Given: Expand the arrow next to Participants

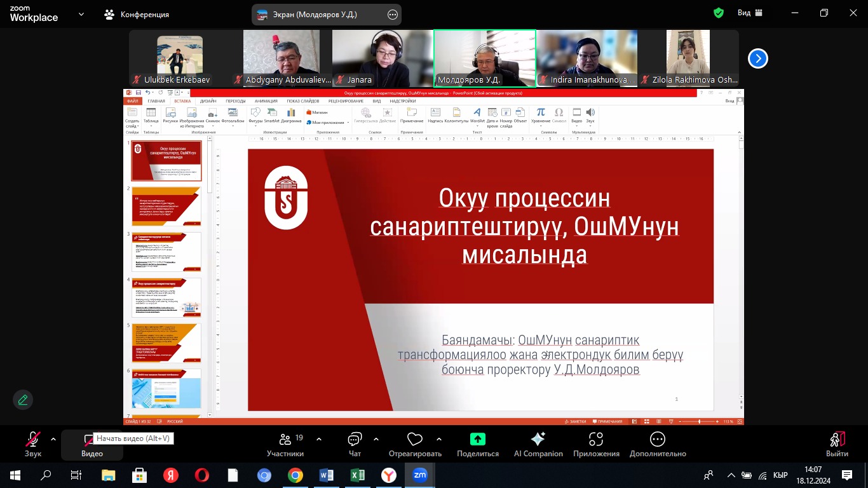Looking at the screenshot, I should [x=319, y=439].
